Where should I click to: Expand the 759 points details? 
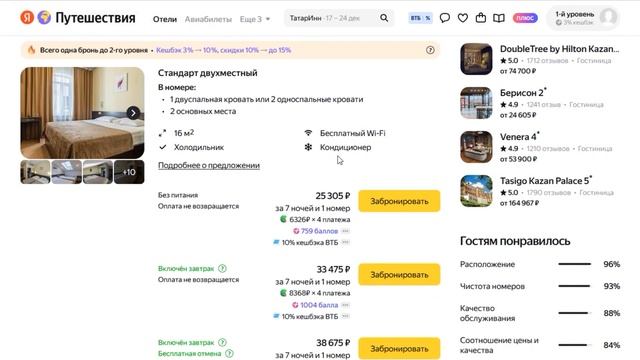click(345, 231)
